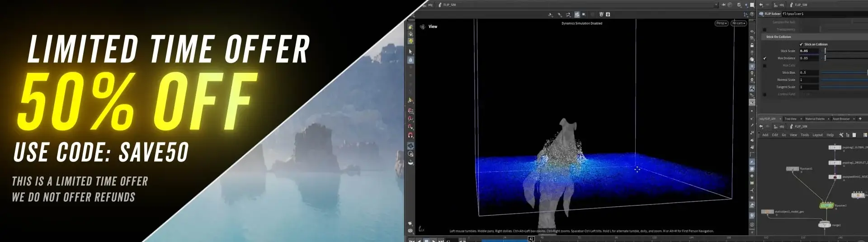This screenshot has height=242, width=868.
Task: Open the Persp viewport dropdown
Action: [x=722, y=23]
